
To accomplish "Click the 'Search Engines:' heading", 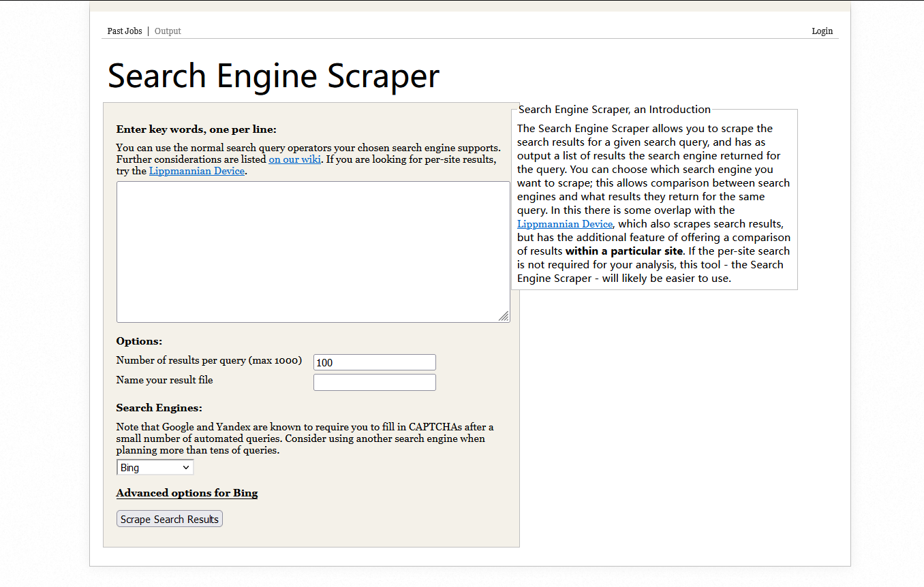I will tap(159, 408).
